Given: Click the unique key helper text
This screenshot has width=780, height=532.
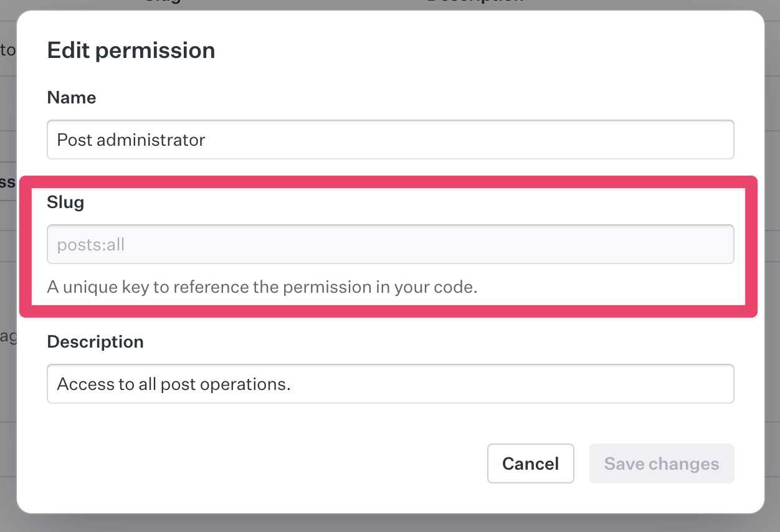Looking at the screenshot, I should (x=262, y=287).
